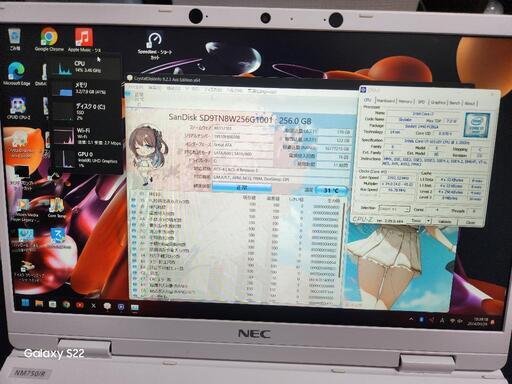Click the SanDisk SD9TN8W256G1001 drive title
Image resolution: width=512 pixels, height=384 pixels.
click(220, 117)
